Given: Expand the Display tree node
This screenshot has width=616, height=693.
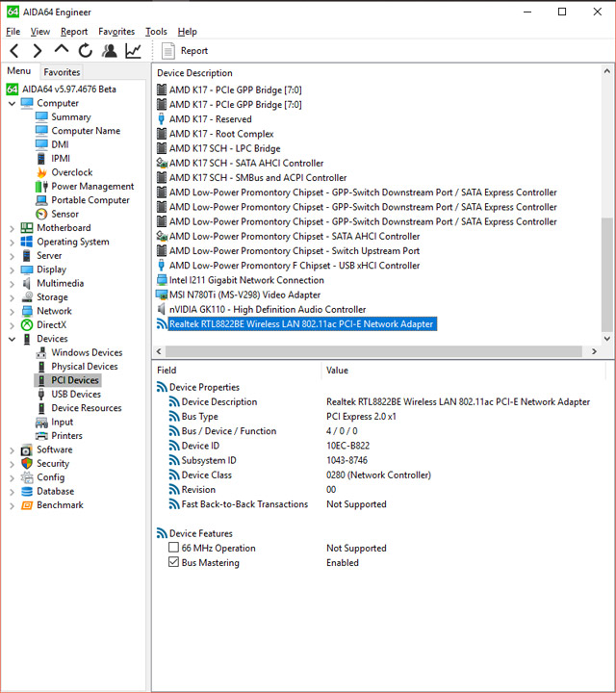Looking at the screenshot, I should 12,270.
